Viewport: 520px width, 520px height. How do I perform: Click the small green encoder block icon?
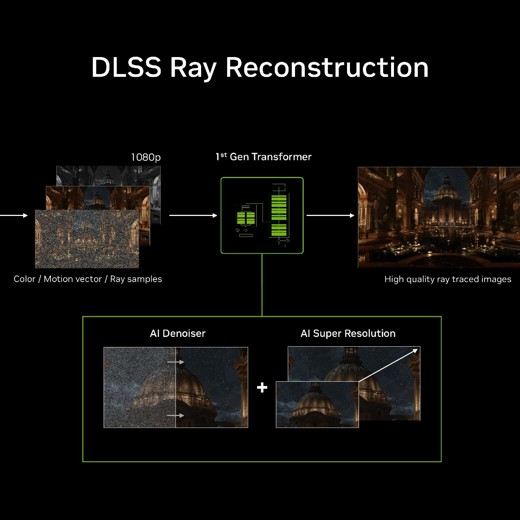coord(246,218)
